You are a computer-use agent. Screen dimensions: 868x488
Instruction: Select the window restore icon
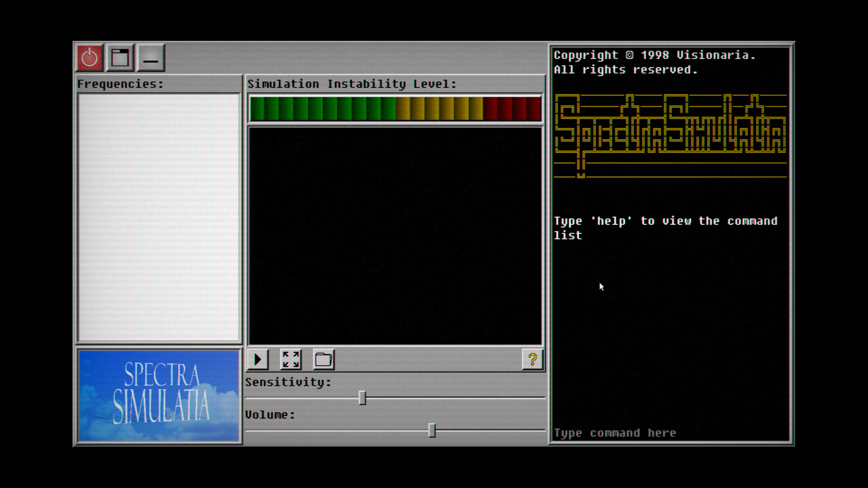tap(119, 57)
